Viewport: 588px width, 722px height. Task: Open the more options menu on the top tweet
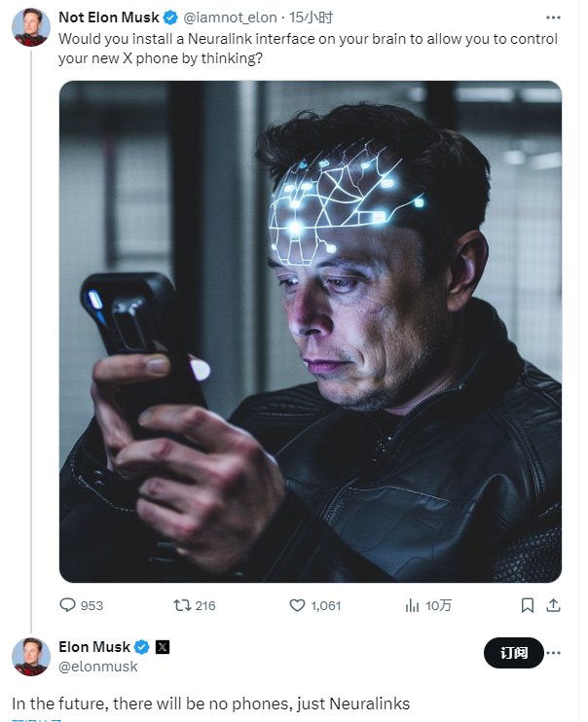tap(553, 18)
